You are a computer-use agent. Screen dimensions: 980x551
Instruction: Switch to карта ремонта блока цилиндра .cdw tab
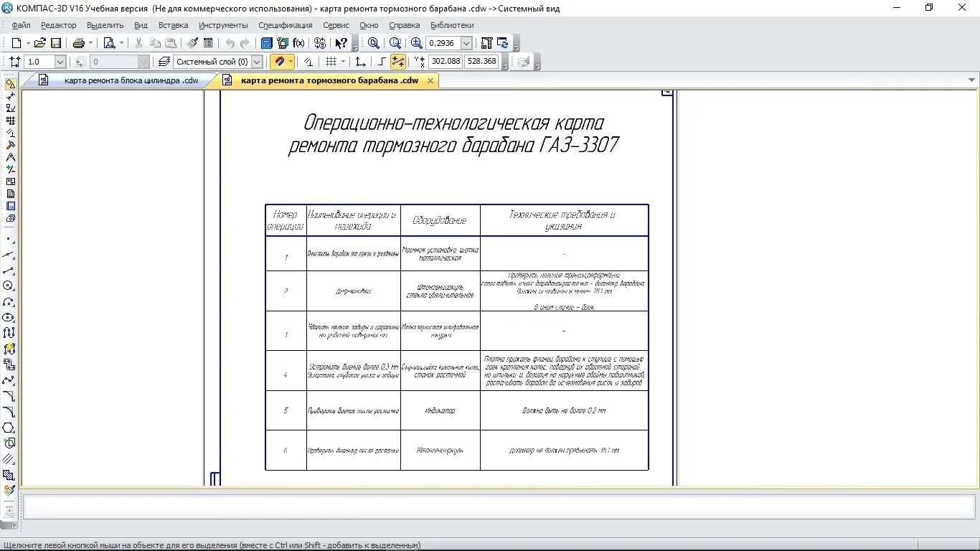pyautogui.click(x=131, y=80)
